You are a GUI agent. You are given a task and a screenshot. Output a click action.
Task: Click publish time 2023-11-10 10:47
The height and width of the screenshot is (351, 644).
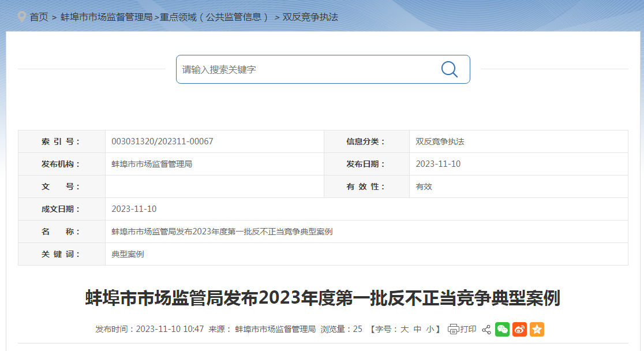pos(170,329)
